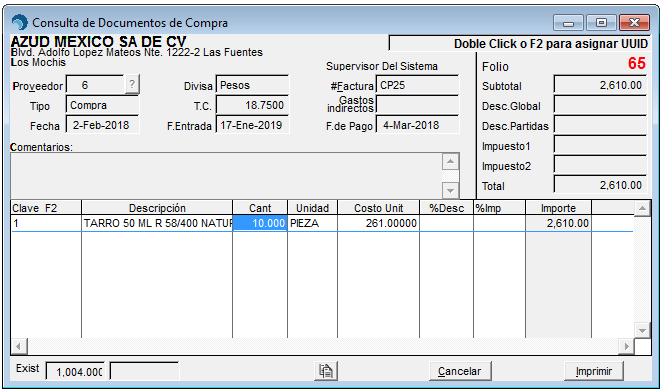Click the Unidad column header

click(312, 208)
